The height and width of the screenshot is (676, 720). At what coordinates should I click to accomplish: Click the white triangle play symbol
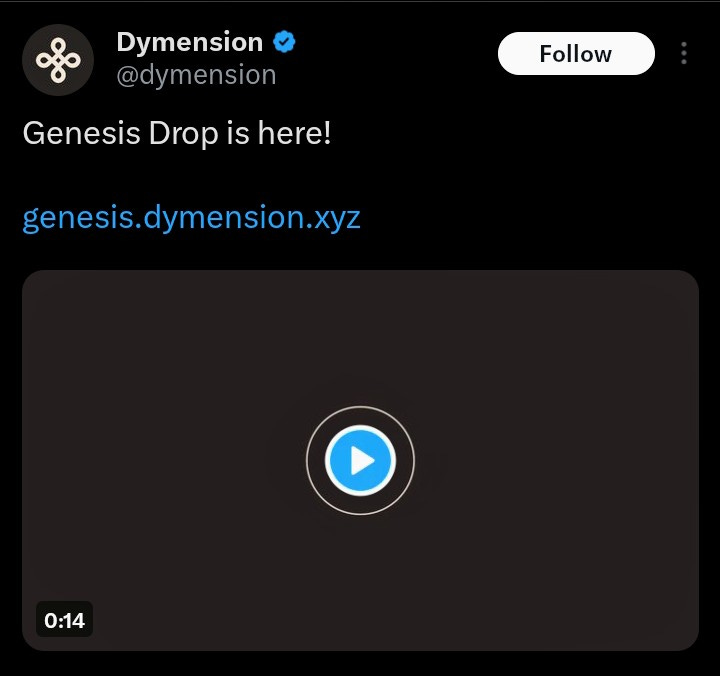coord(362,461)
